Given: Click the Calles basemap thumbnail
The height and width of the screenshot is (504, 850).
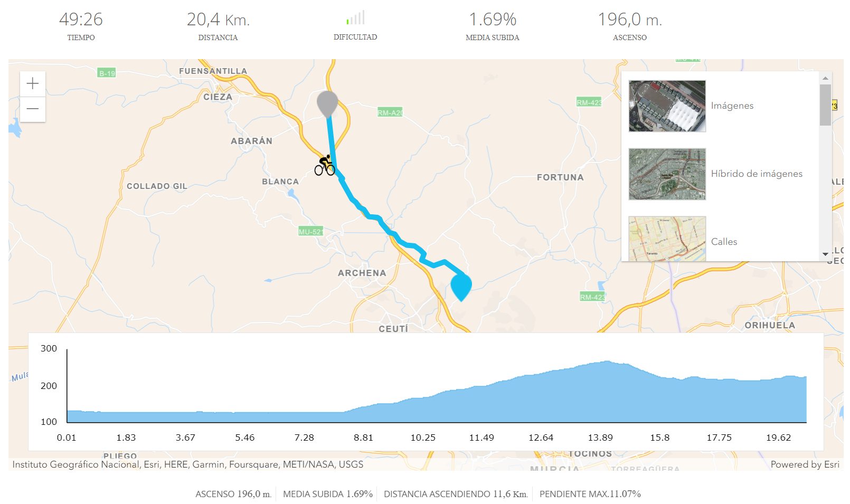Looking at the screenshot, I should tap(667, 239).
